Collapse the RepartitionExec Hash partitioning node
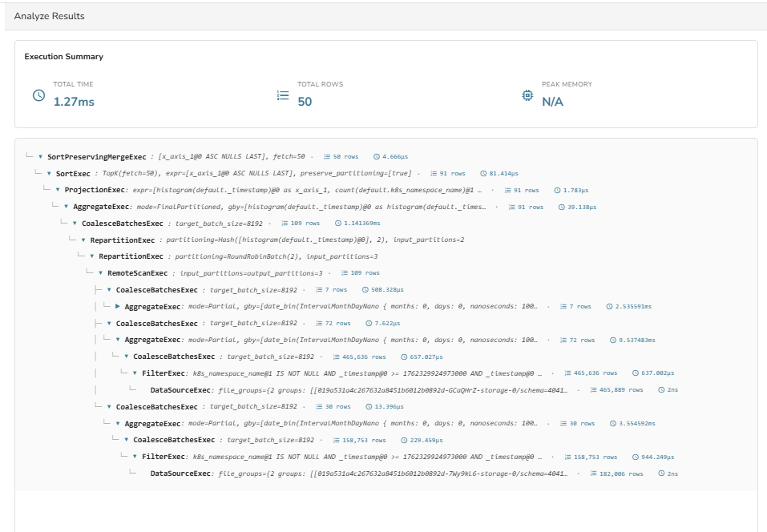This screenshot has width=767, height=532. point(83,240)
